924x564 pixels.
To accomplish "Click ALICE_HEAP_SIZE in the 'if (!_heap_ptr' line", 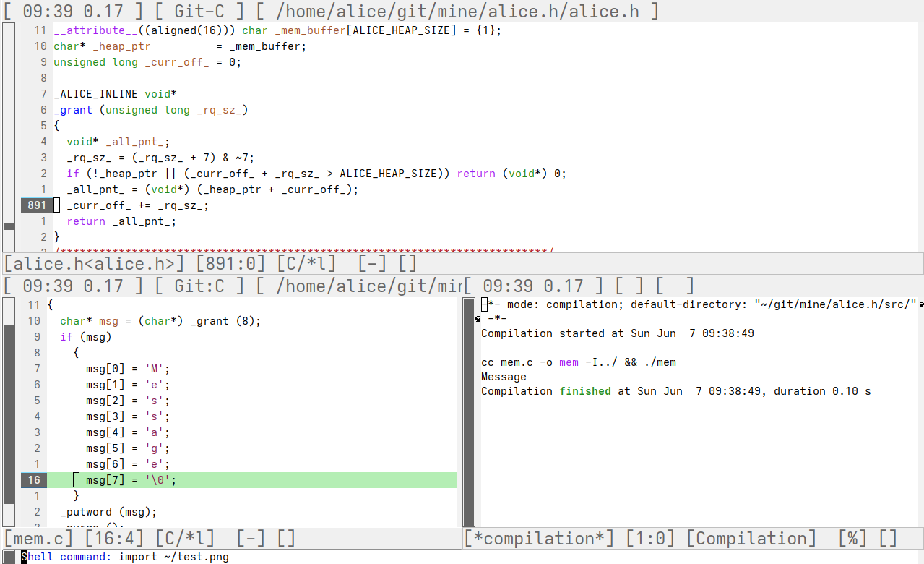I will pyautogui.click(x=388, y=174).
